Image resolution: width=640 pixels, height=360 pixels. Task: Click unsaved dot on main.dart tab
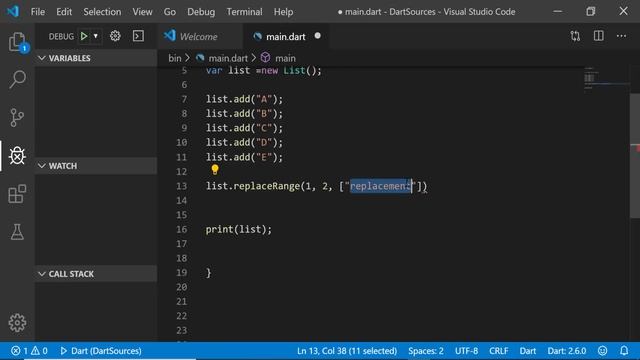(318, 36)
